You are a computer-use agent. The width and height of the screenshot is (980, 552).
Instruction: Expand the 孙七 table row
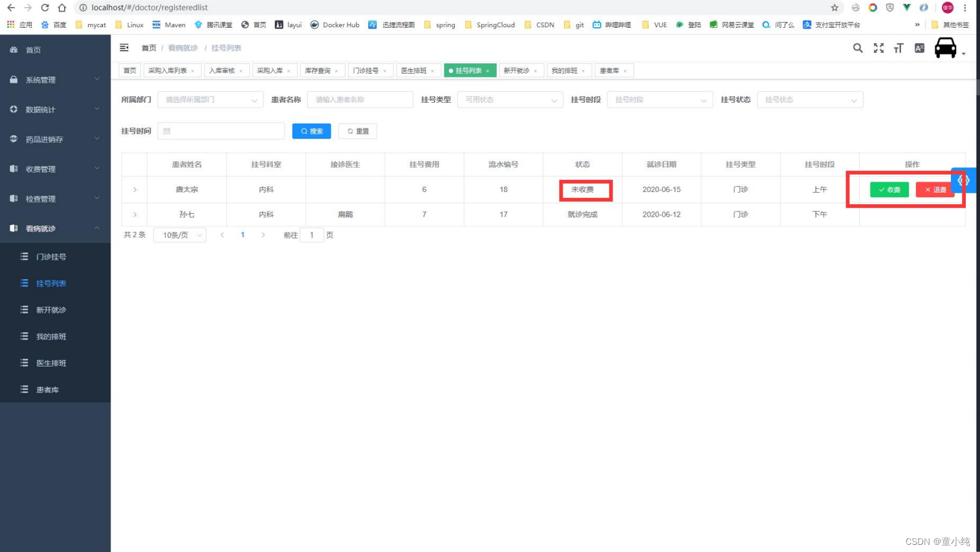pos(135,214)
